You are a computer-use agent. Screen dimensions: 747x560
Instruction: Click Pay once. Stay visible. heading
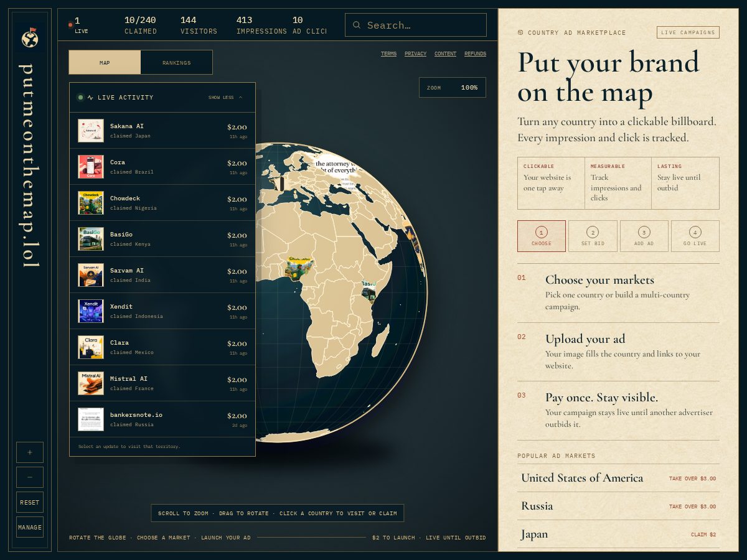[601, 398]
